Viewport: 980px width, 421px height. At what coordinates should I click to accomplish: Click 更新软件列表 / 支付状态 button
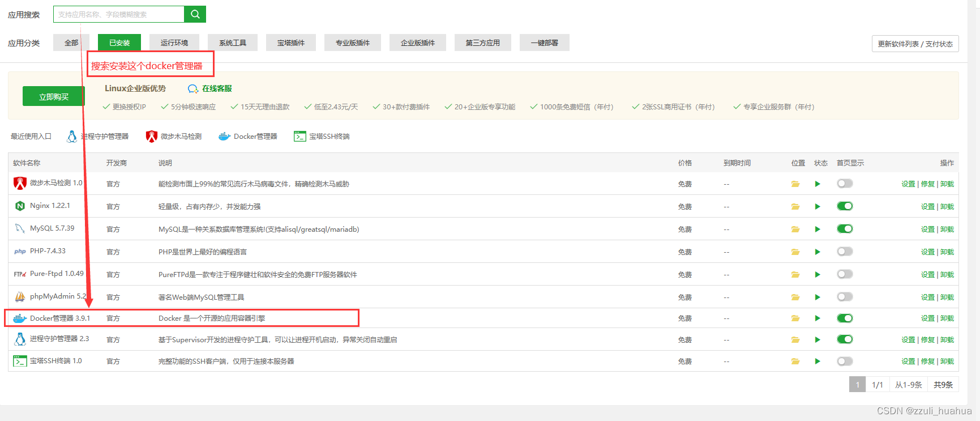pos(915,44)
